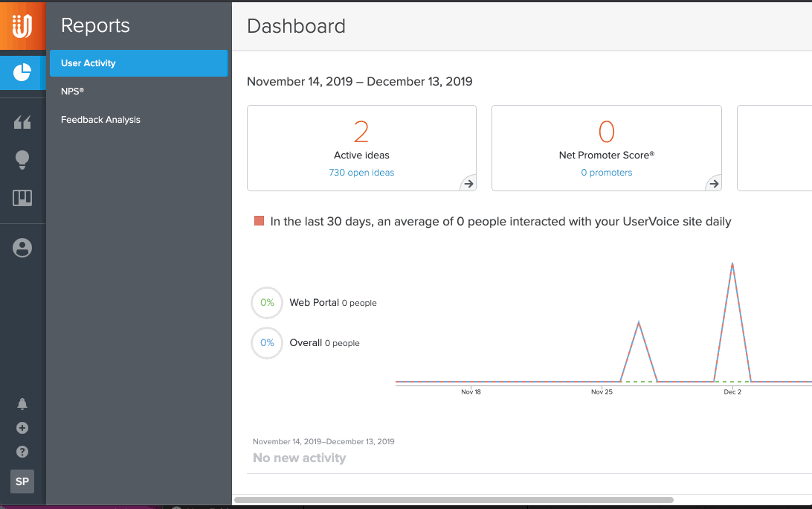
Task: Click the Nov 25 axis label
Action: tap(602, 392)
